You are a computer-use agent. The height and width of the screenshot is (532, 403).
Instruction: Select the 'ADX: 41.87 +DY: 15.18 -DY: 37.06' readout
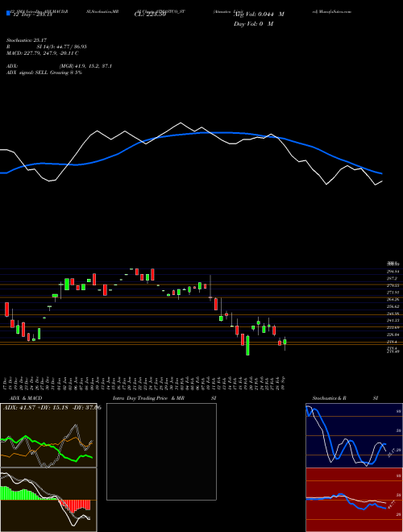click(52, 407)
